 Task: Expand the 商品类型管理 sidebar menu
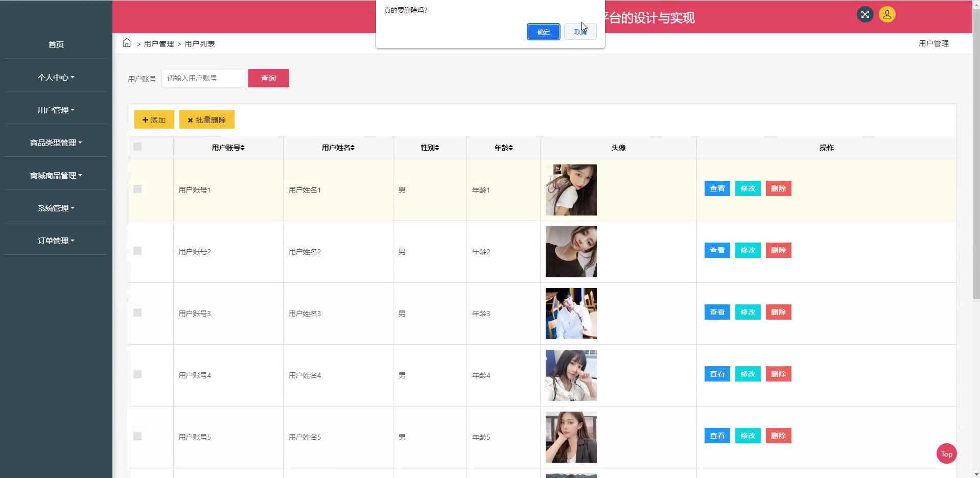pos(56,142)
